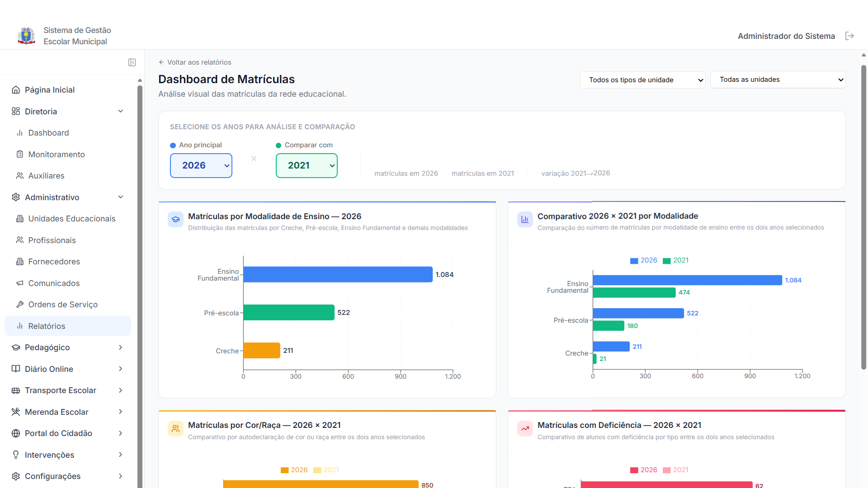This screenshot has height=488, width=868.
Task: Click the Portal do Cidadão globe icon
Action: tap(16, 433)
